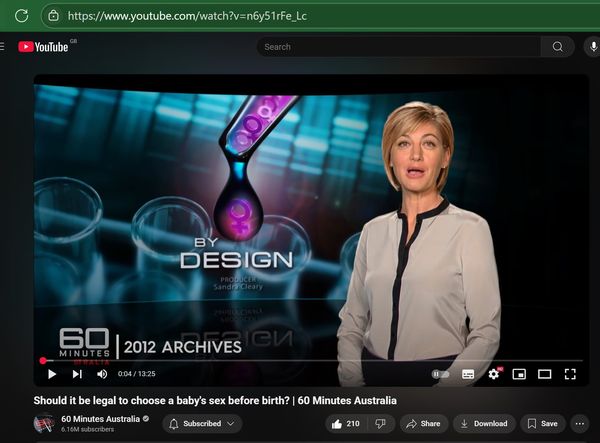Click the video title about baby's sex

[x=215, y=401]
